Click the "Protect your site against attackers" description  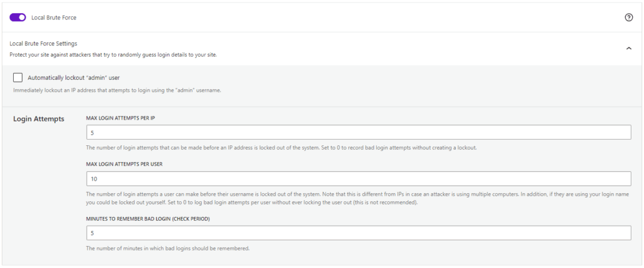click(x=113, y=55)
